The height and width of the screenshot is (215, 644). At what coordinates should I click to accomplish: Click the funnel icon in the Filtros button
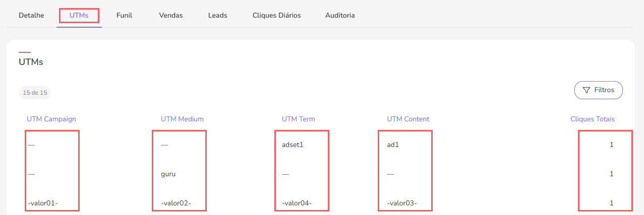(x=587, y=90)
